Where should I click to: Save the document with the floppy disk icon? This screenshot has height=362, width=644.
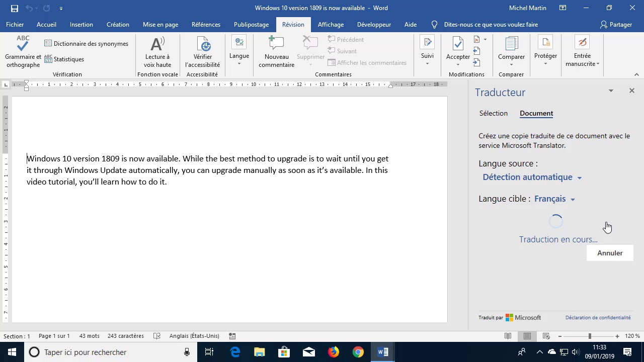point(14,8)
